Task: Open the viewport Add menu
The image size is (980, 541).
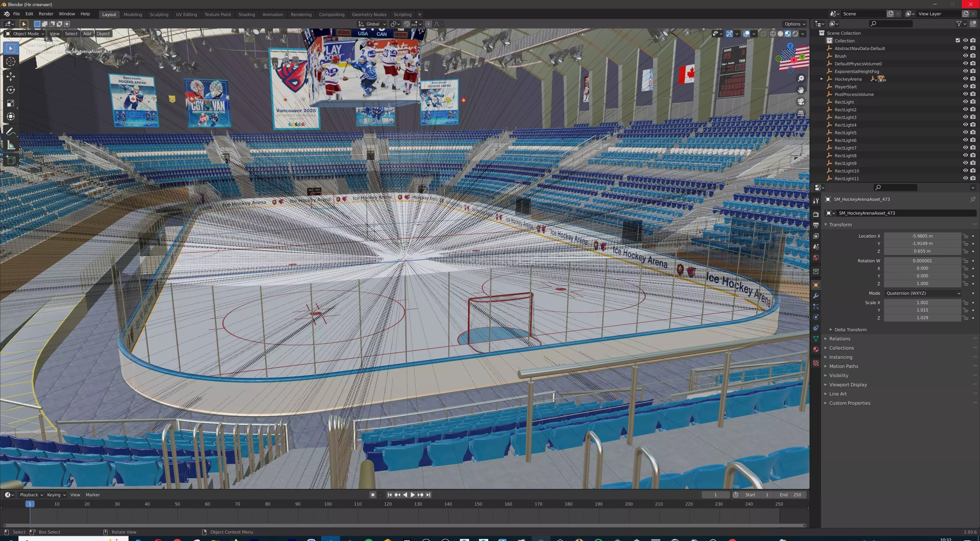Action: 87,33
